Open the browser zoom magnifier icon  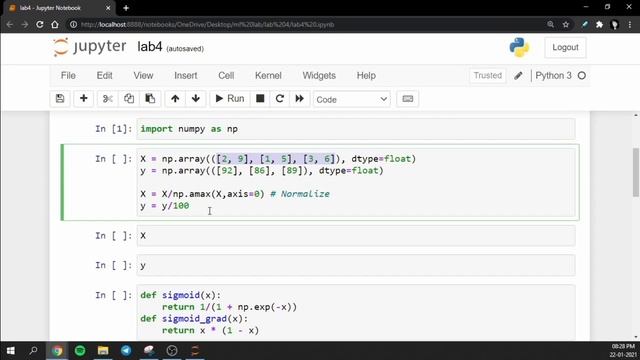[551, 24]
